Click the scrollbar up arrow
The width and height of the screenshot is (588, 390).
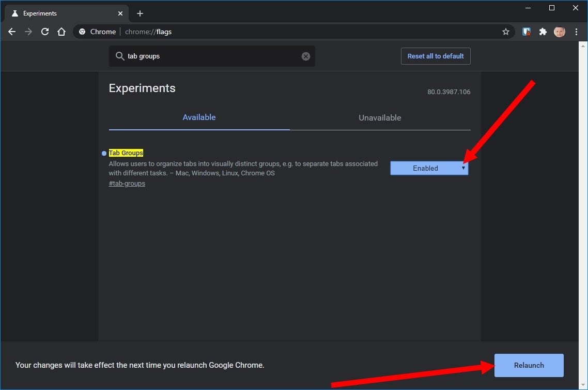pyautogui.click(x=583, y=46)
